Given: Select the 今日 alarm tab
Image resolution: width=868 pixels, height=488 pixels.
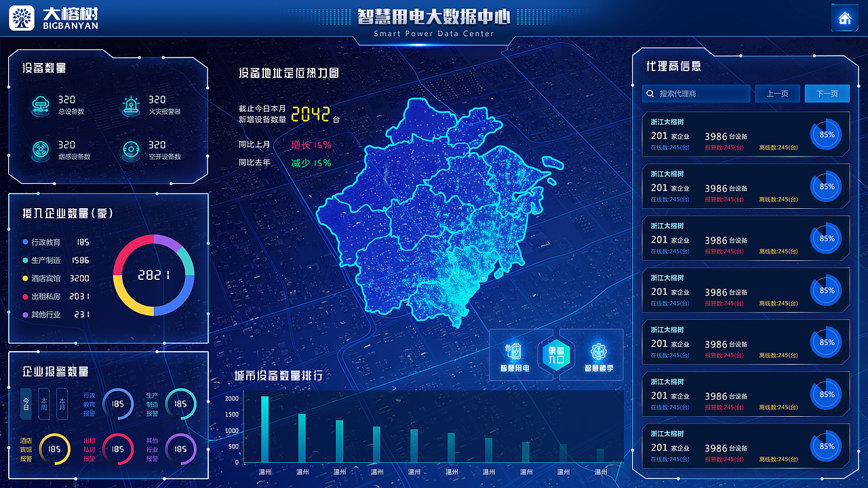Looking at the screenshot, I should 27,403.
